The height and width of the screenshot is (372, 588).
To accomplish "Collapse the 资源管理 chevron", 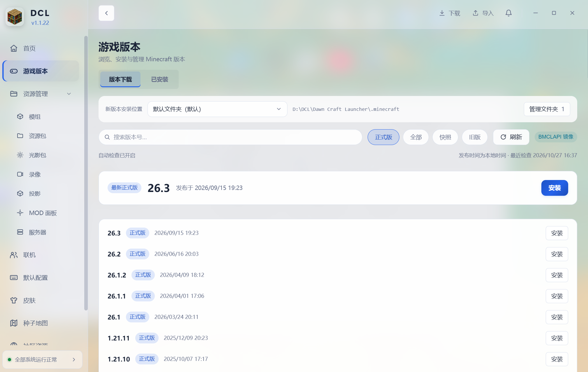I will point(69,94).
